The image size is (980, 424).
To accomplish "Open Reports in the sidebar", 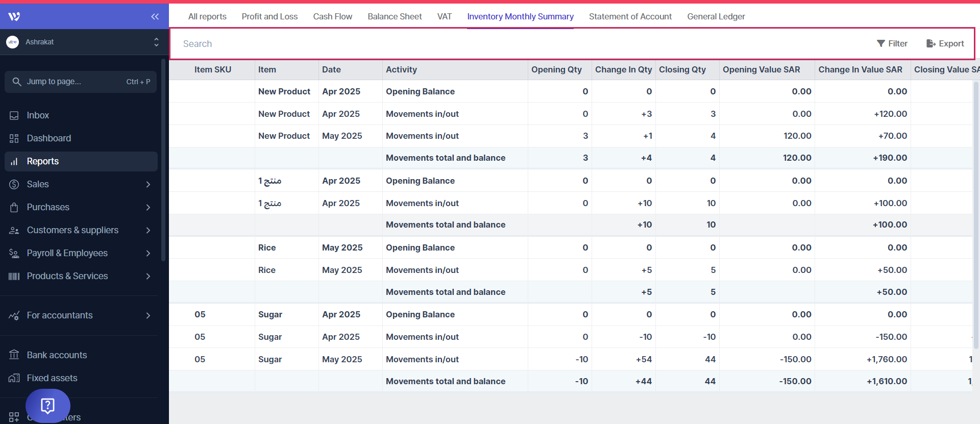I will pos(43,161).
